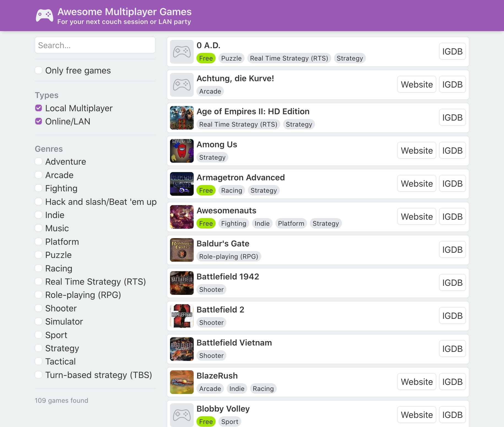Check the Adventure genre filter
The image size is (504, 427).
pos(39,161)
